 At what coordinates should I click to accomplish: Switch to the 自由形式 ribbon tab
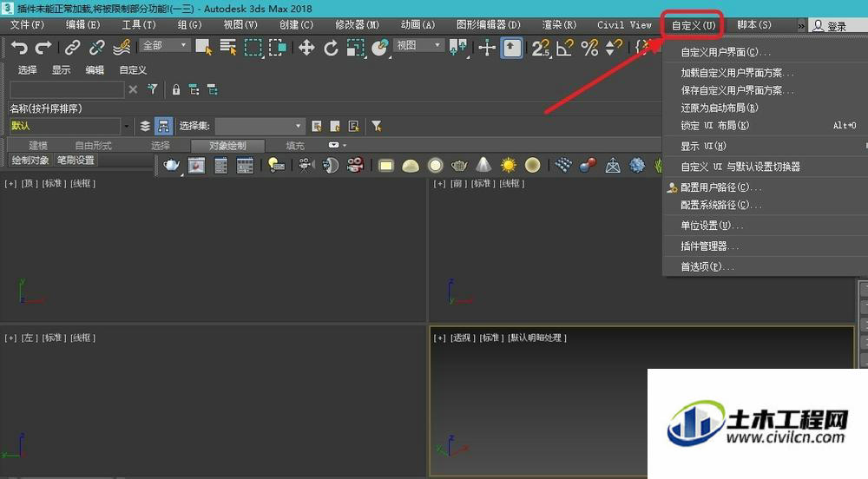click(x=93, y=146)
